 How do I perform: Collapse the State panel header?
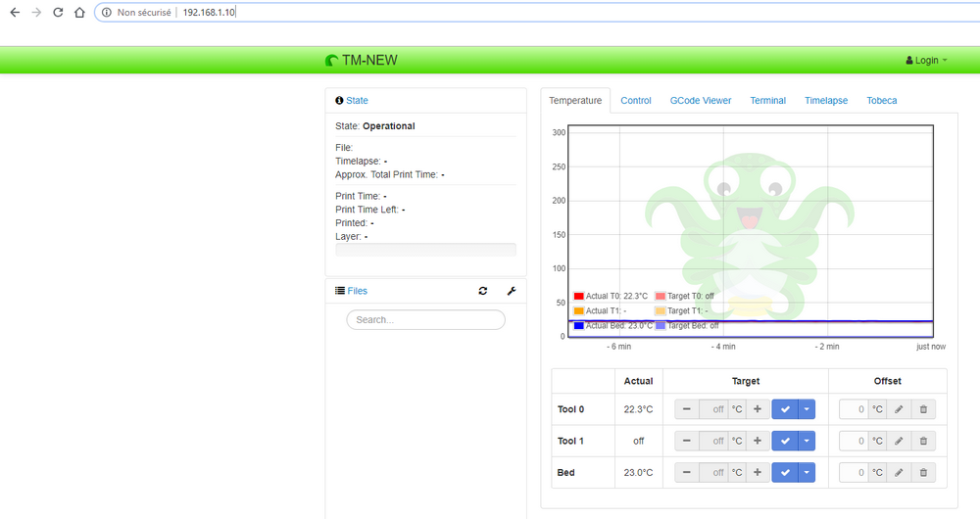click(357, 101)
